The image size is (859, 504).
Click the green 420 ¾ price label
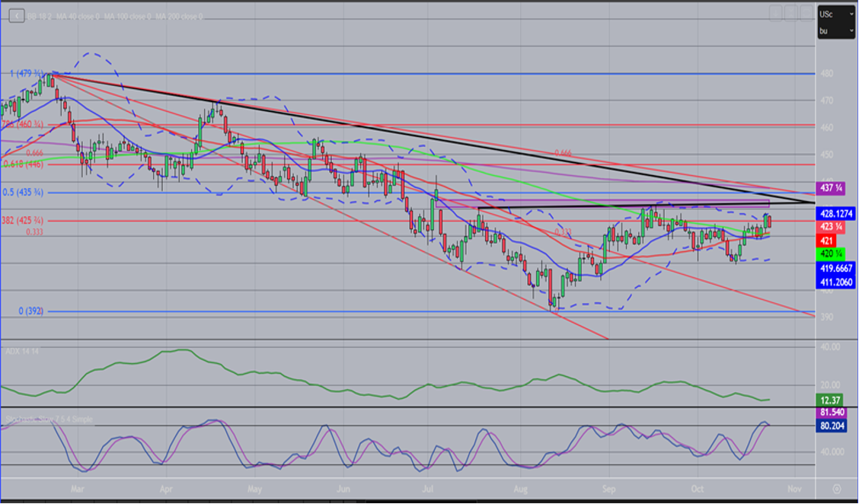coord(829,254)
